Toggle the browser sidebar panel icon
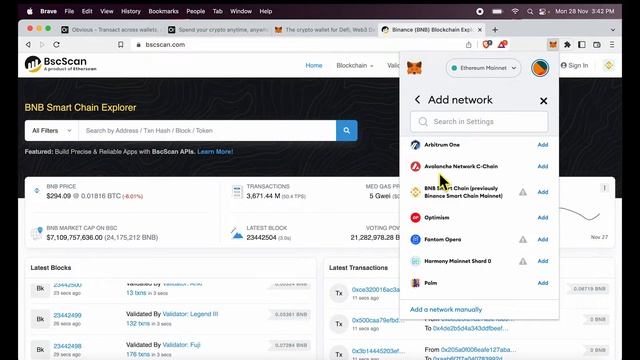This screenshot has height=360, width=640. [x=582, y=44]
